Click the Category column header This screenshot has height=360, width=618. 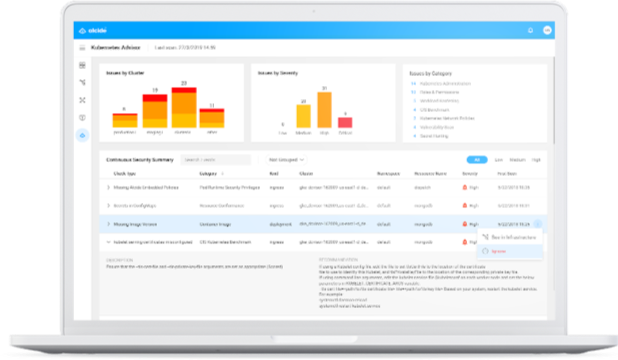[x=208, y=173]
